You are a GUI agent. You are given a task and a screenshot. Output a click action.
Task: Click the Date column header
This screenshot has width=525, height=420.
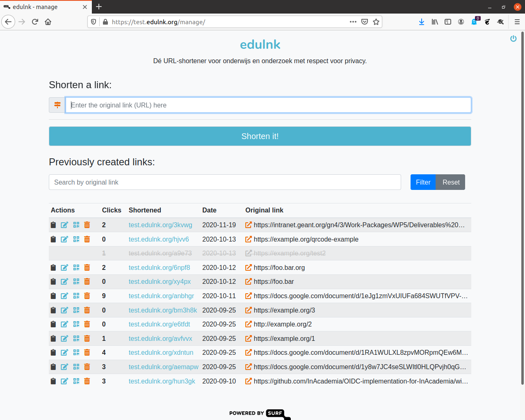click(x=209, y=210)
